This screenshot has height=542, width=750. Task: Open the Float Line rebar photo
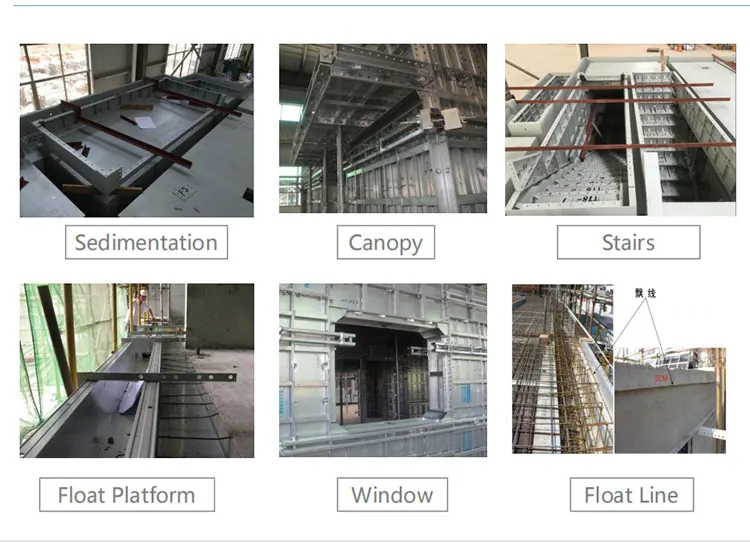tap(562, 369)
